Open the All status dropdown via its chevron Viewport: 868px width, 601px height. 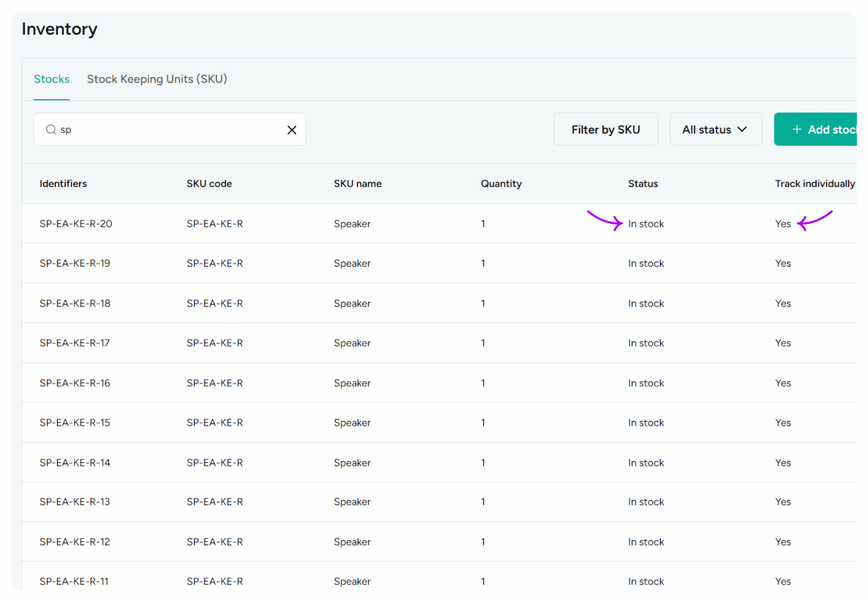[x=743, y=129]
